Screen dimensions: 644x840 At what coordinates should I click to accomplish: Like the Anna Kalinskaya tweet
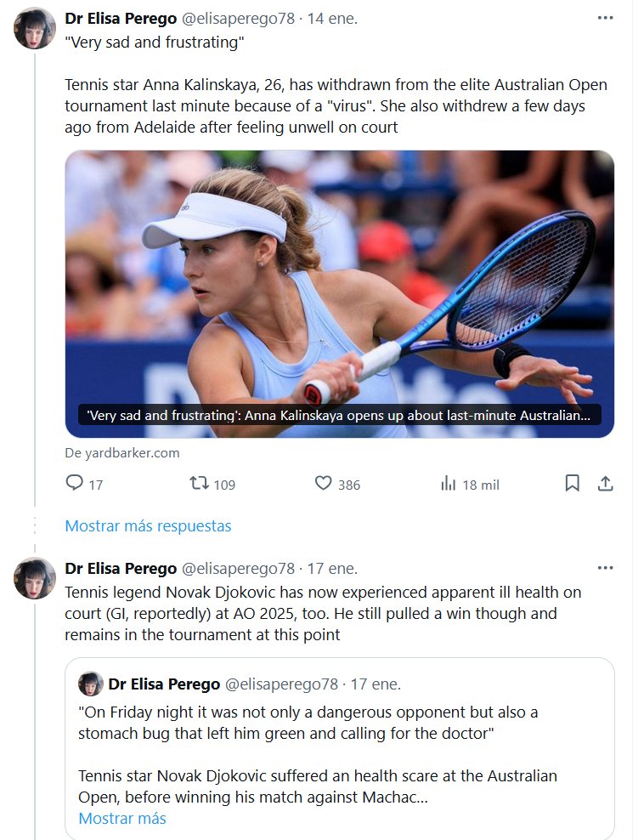coord(324,484)
